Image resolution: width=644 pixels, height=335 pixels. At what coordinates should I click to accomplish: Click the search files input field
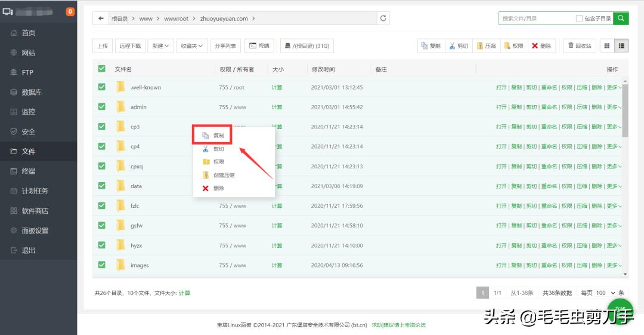536,19
